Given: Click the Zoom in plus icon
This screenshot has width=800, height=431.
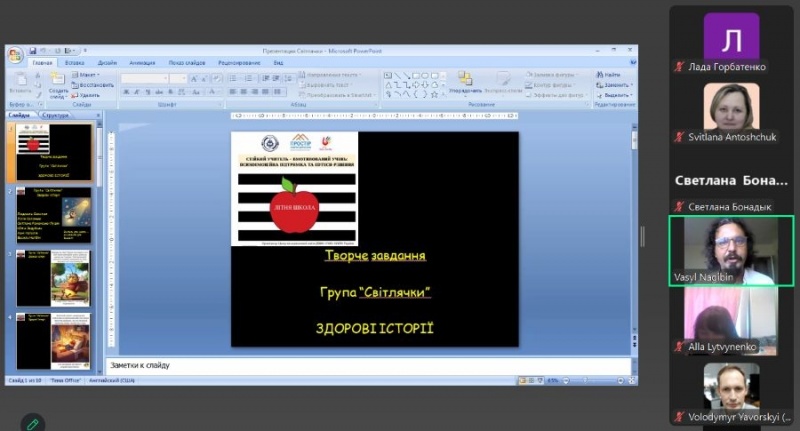Looking at the screenshot, I should [x=620, y=381].
